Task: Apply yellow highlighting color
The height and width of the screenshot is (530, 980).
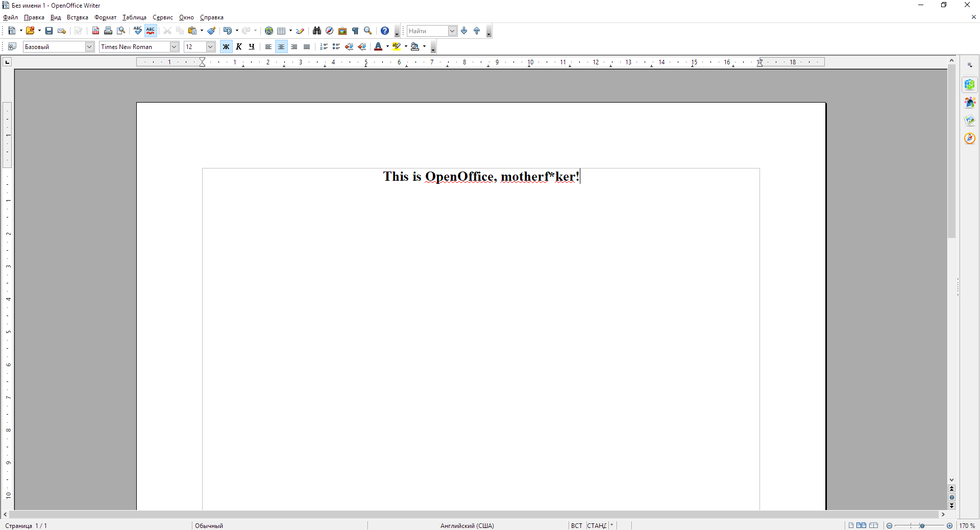Action: click(397, 46)
